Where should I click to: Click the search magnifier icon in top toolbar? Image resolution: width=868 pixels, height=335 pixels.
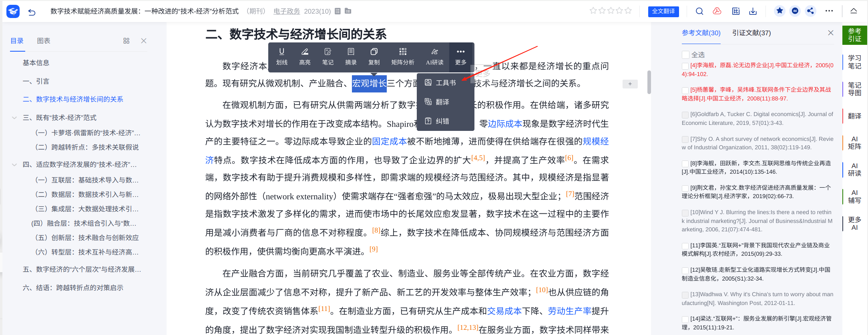point(699,11)
